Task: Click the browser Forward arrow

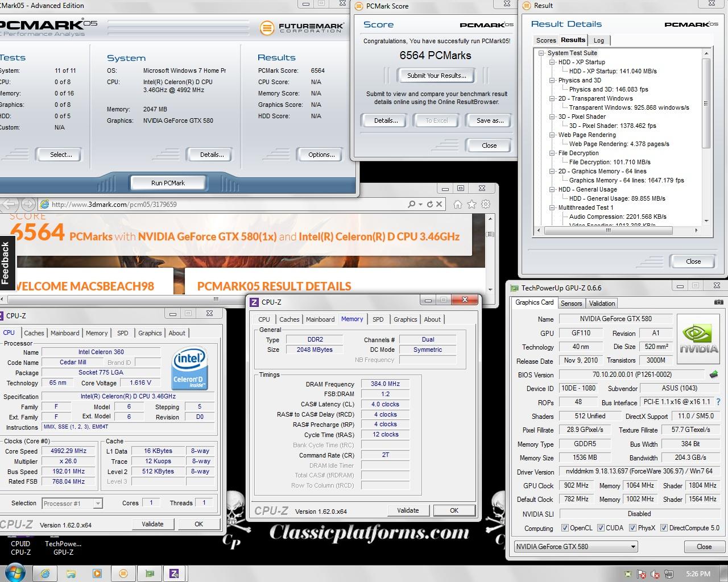Action: tap(28, 204)
